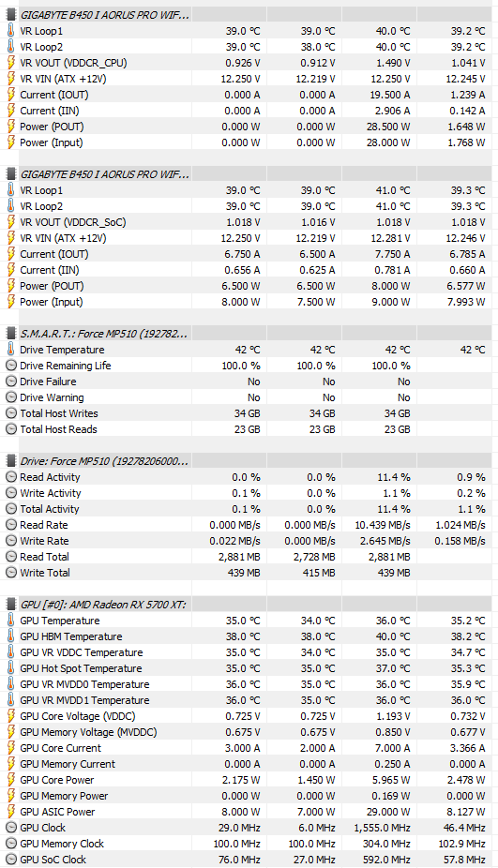The image size is (498, 868).
Task: Click the lightning icon for VR VOUT (VDDCR_SoC)
Action: [x=11, y=222]
